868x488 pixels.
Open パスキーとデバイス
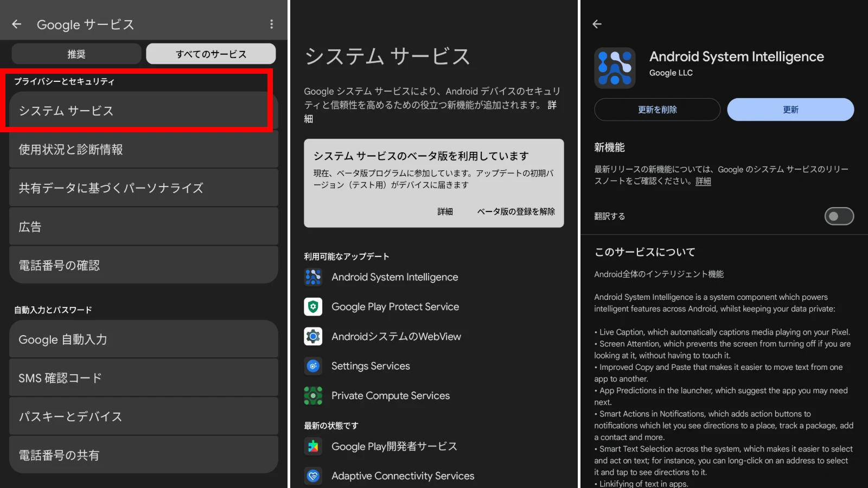pos(144,416)
